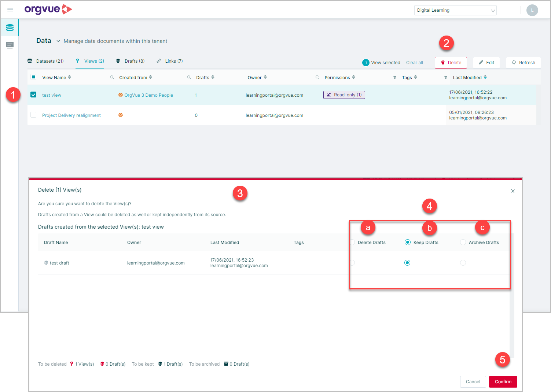The height and width of the screenshot is (392, 551).
Task: Click the Delete button
Action: click(x=451, y=63)
